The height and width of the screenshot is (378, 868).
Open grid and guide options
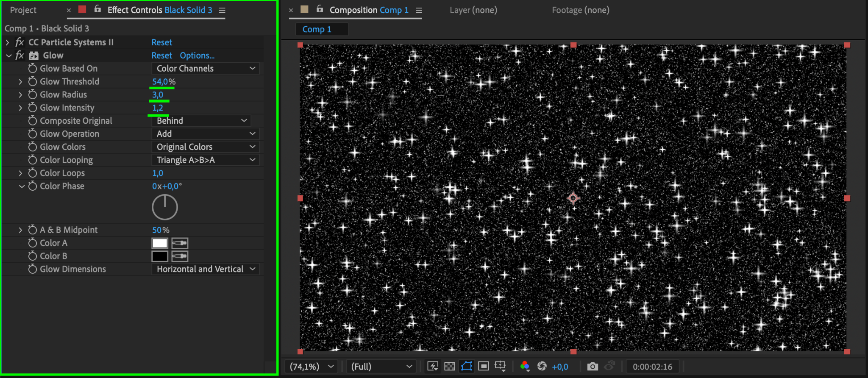point(501,367)
